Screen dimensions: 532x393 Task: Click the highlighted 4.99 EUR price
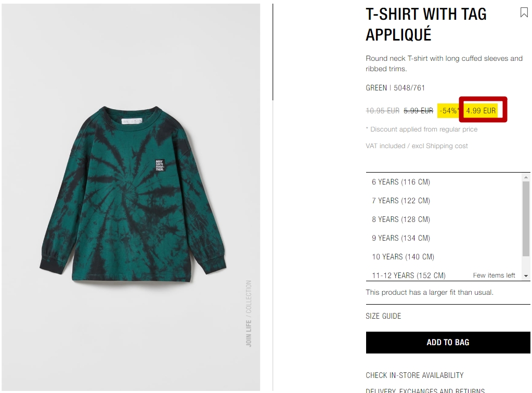pyautogui.click(x=481, y=111)
